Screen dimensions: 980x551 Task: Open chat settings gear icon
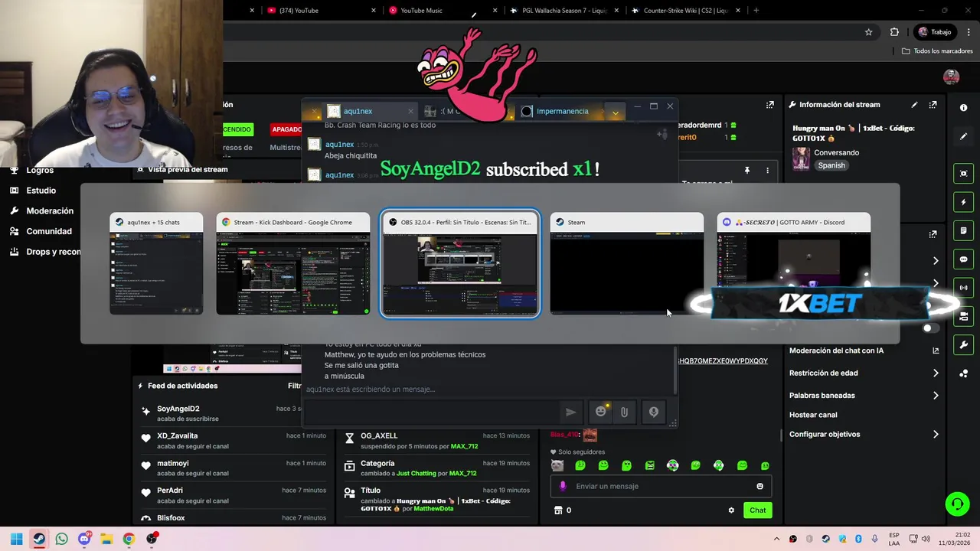[x=731, y=510]
